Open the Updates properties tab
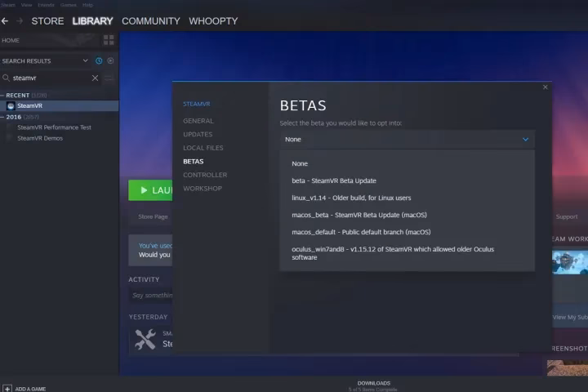The image size is (588, 392). pos(198,134)
